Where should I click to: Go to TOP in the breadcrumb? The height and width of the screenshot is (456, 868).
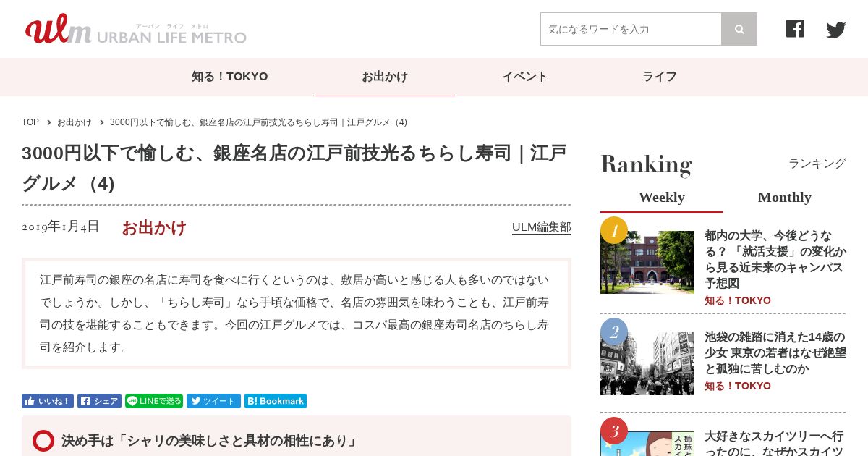click(x=30, y=122)
